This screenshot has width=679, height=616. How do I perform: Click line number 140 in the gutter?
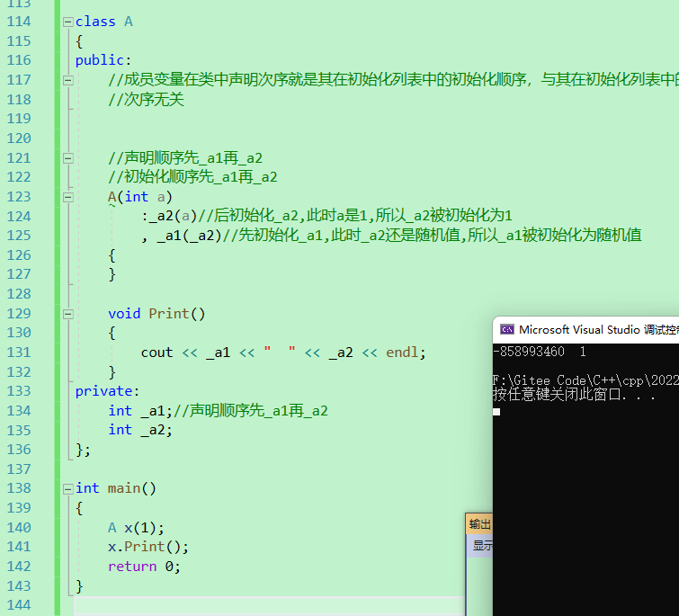coord(19,528)
